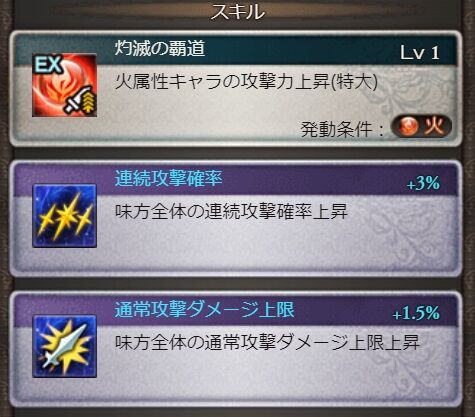Open the 連続攻撃確率 skill header

pos(169,178)
